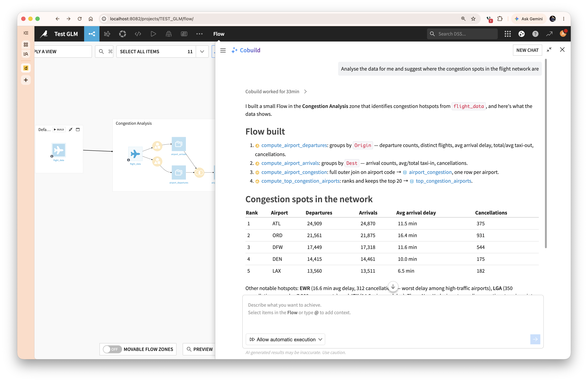
Task: Maximize the Default zone window icon
Action: [78, 129]
